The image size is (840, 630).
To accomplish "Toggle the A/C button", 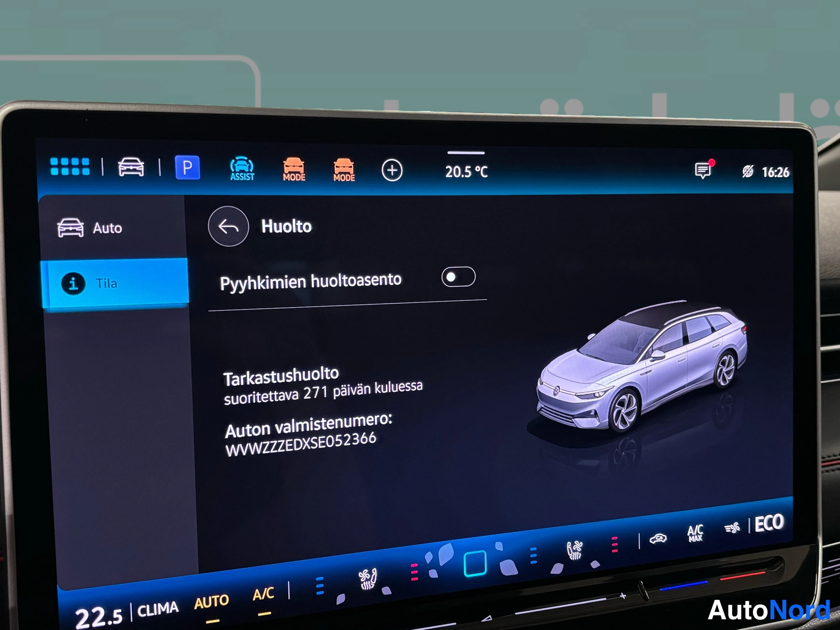I will click(263, 594).
